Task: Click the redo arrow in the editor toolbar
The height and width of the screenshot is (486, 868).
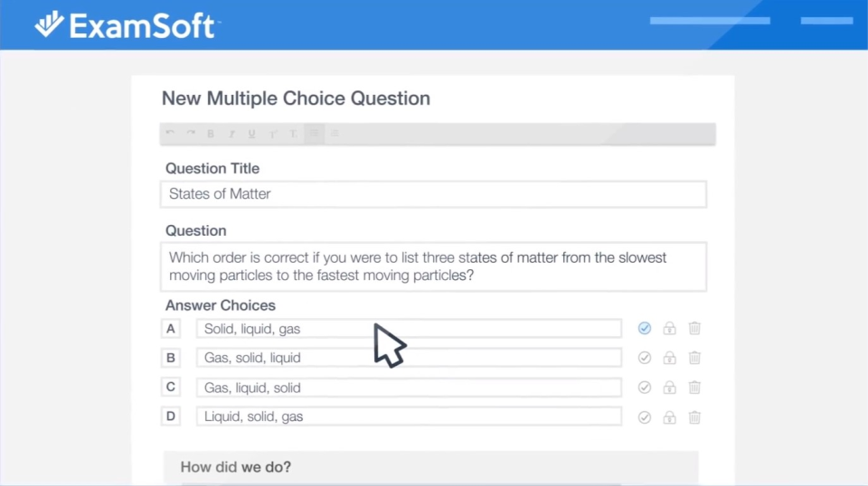Action: pyautogui.click(x=190, y=134)
